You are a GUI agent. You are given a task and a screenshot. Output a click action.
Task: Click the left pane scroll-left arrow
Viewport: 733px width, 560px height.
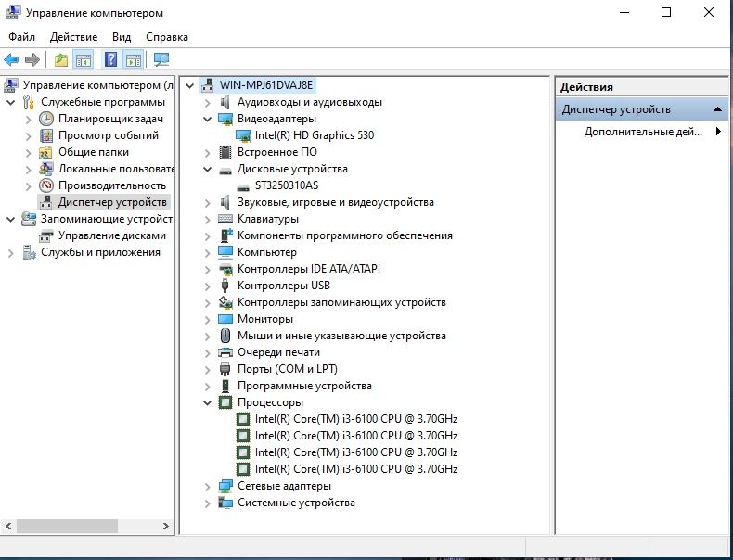8,526
